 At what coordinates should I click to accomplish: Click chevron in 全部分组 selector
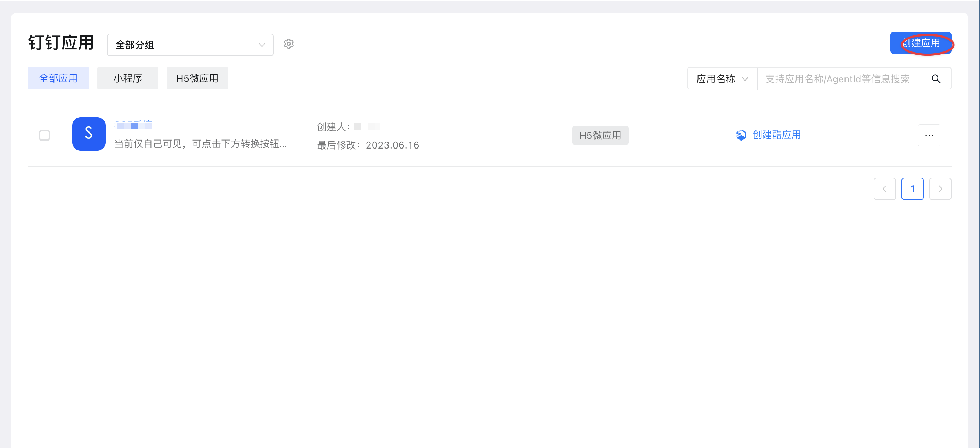coord(262,45)
